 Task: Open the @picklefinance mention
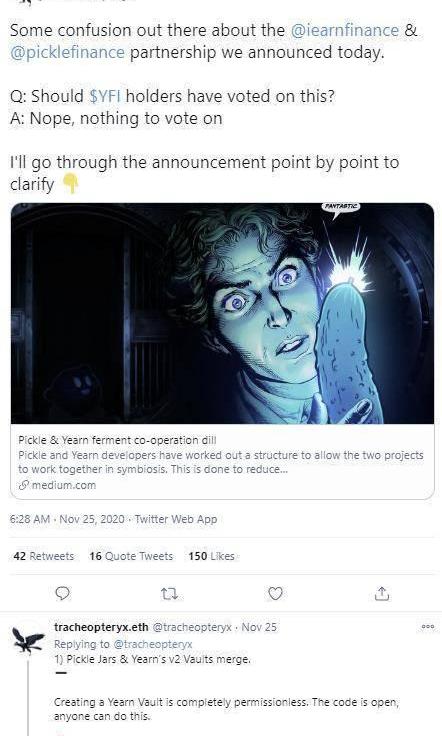[68, 52]
